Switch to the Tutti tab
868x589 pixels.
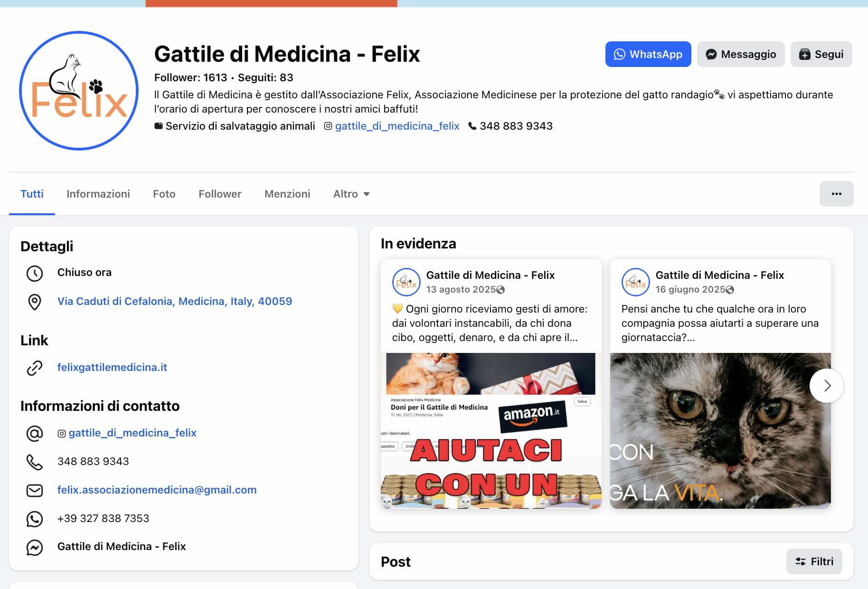tap(32, 194)
